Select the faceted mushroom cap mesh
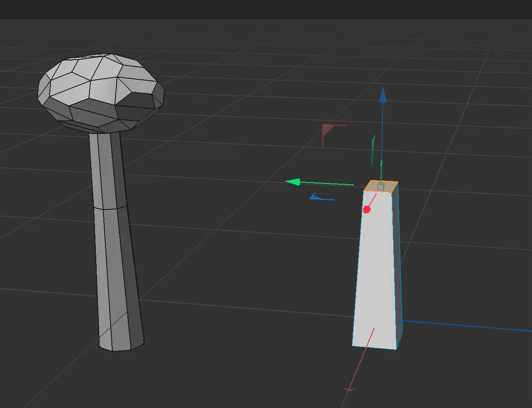 (101, 93)
